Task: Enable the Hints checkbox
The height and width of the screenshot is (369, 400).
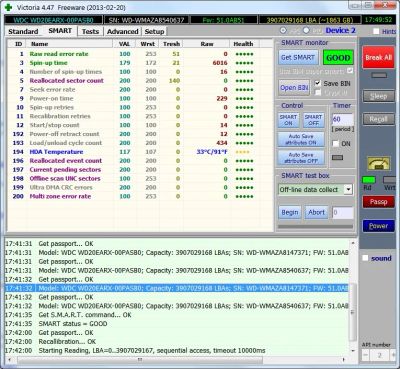Action: pos(376,31)
